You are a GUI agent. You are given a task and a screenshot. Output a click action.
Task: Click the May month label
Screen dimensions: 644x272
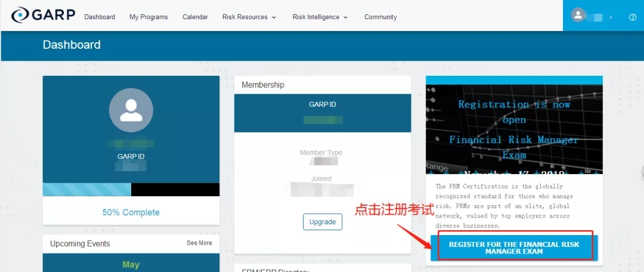131,265
